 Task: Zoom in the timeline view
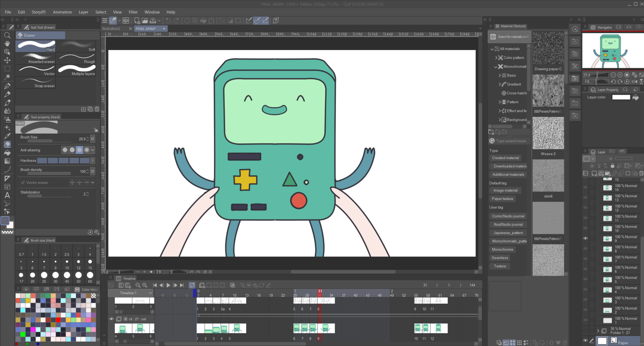pyautogui.click(x=145, y=285)
